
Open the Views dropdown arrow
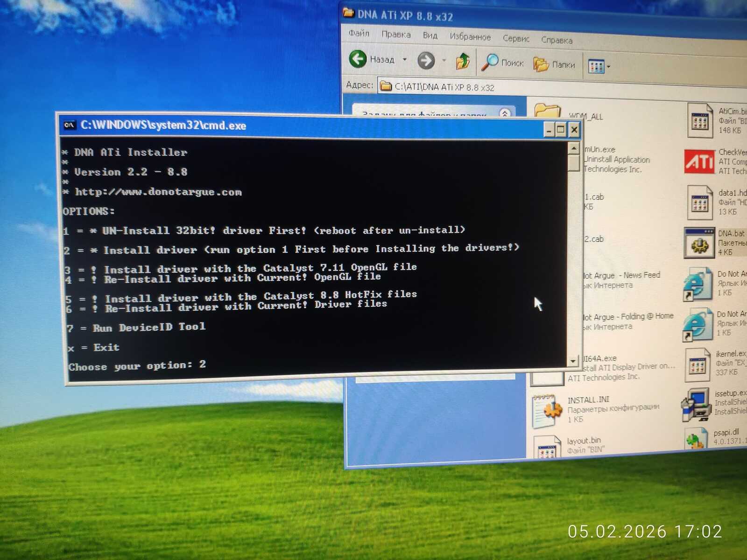pyautogui.click(x=608, y=67)
